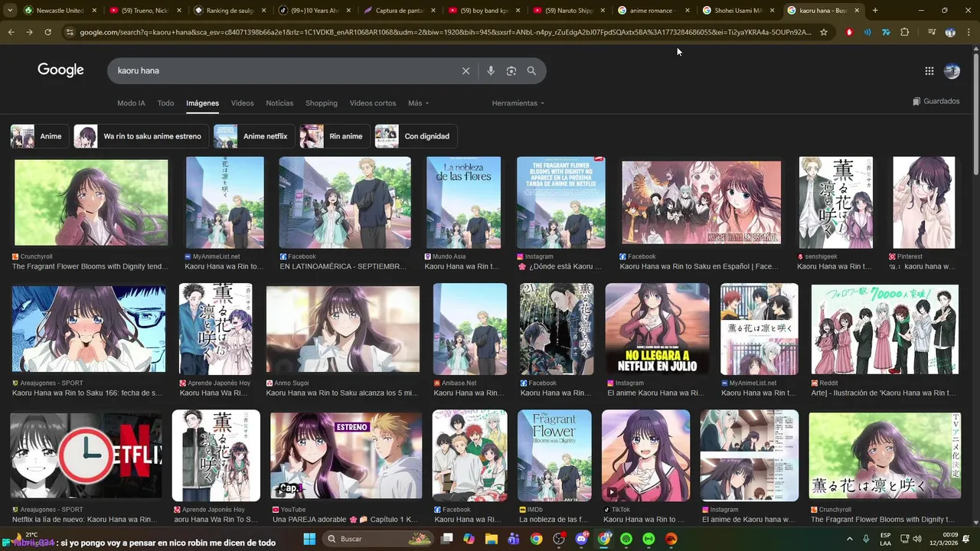Open the YouTube ESTRENO thumbnail image
The height and width of the screenshot is (551, 980).
[346, 456]
